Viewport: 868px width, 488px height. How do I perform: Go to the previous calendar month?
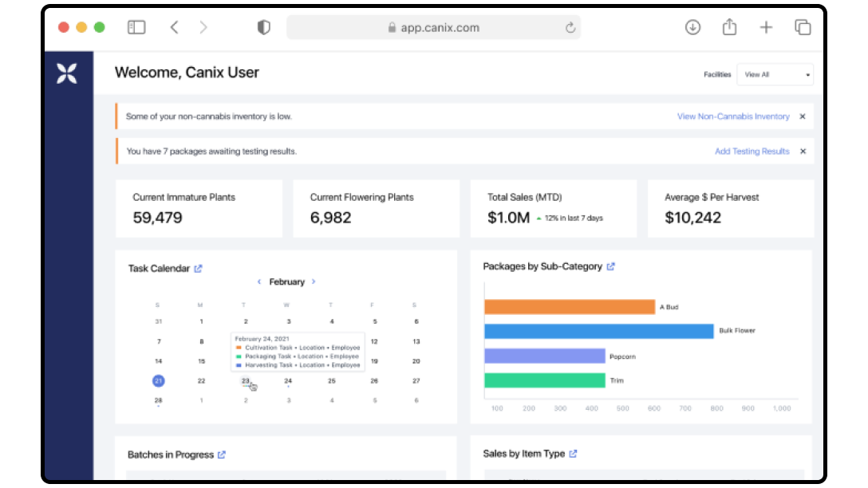pyautogui.click(x=259, y=281)
